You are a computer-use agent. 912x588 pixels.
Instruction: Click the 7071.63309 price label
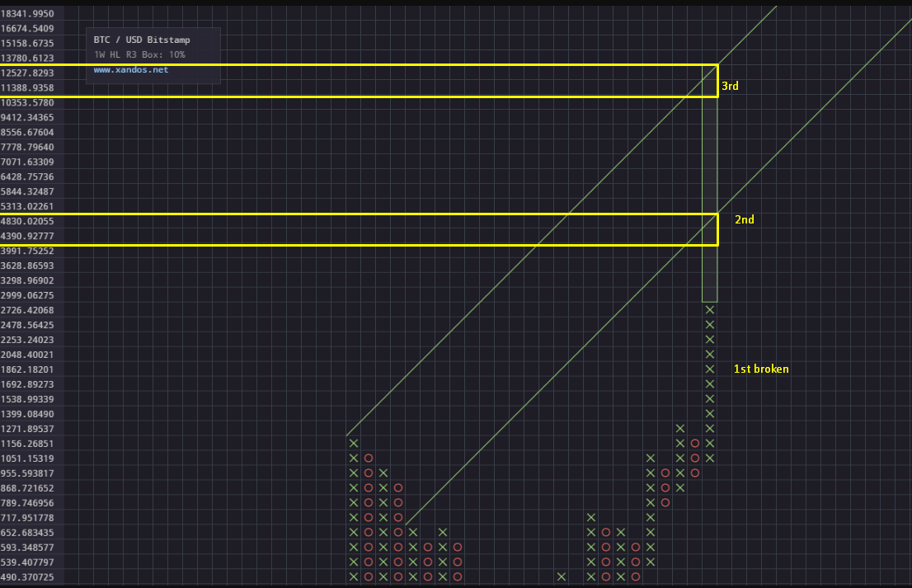tap(27, 162)
